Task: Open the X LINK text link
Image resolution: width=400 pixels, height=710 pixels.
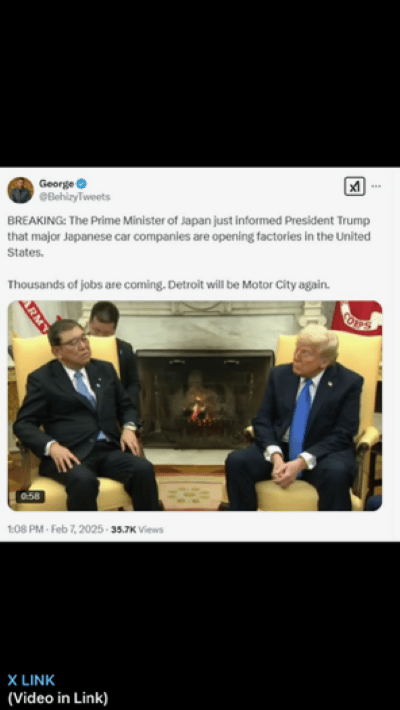Action: [x=31, y=680]
